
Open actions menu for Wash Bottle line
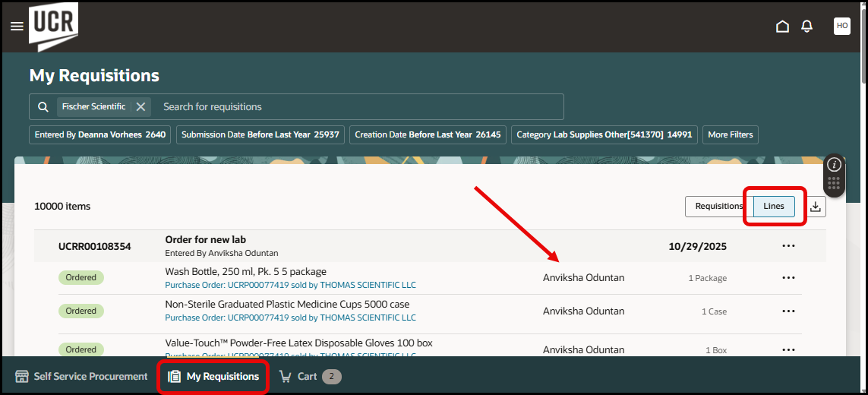click(788, 278)
